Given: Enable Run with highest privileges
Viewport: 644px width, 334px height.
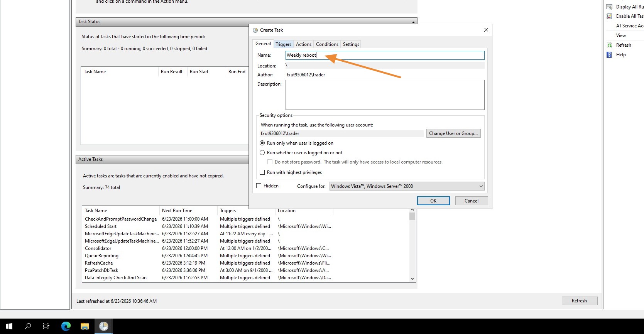Looking at the screenshot, I should (262, 172).
